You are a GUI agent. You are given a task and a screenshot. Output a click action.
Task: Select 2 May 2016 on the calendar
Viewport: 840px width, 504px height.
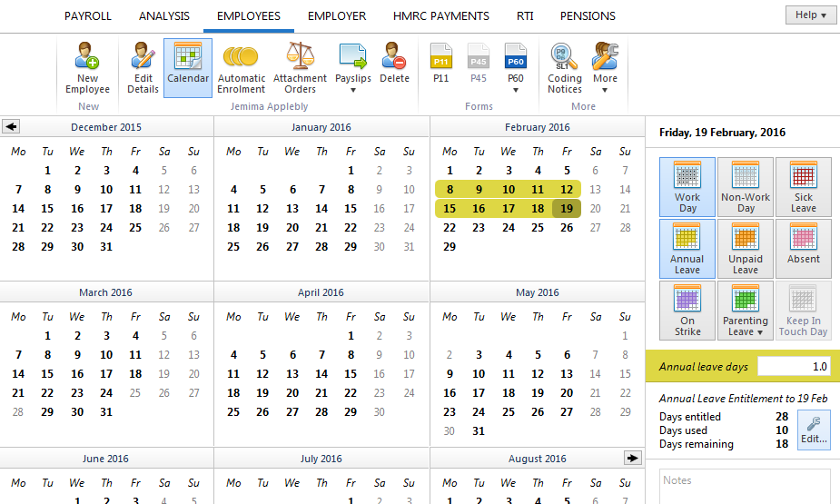450,354
